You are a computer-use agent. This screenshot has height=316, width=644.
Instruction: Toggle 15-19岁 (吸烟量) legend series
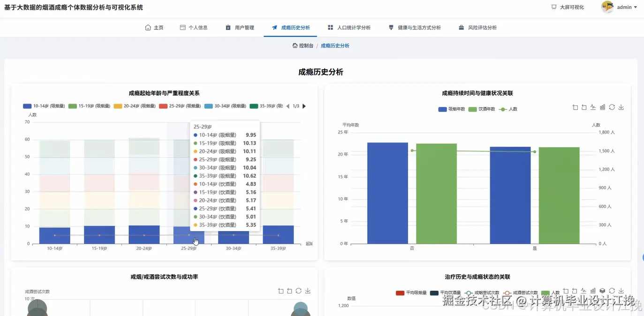coord(89,106)
